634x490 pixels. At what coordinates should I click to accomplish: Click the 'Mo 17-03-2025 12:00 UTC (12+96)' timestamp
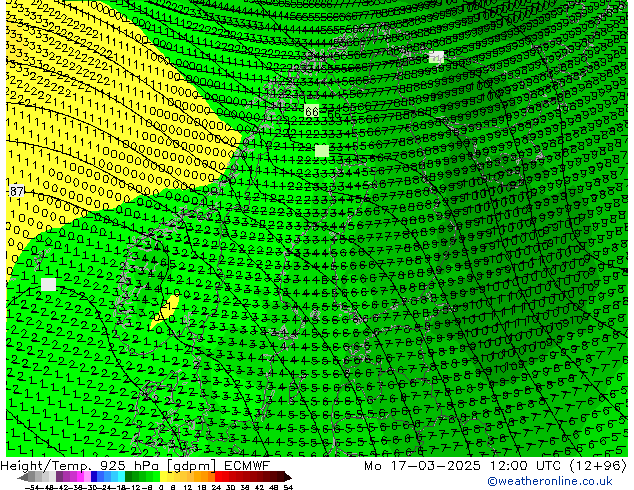point(495,466)
